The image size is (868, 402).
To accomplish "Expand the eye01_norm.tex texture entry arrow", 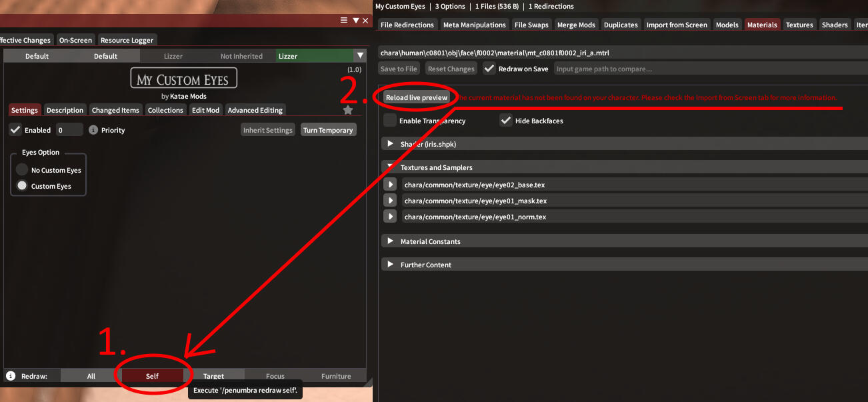I will point(390,217).
